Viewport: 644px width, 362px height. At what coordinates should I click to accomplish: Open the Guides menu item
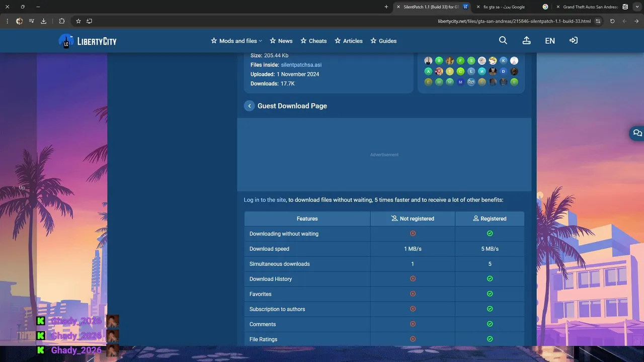tap(383, 41)
